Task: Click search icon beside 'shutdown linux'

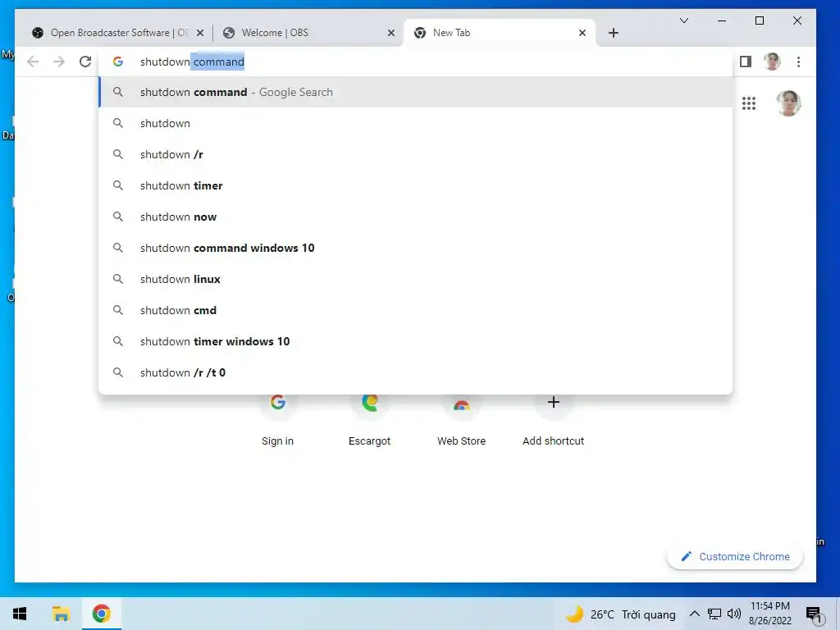Action: coord(118,279)
